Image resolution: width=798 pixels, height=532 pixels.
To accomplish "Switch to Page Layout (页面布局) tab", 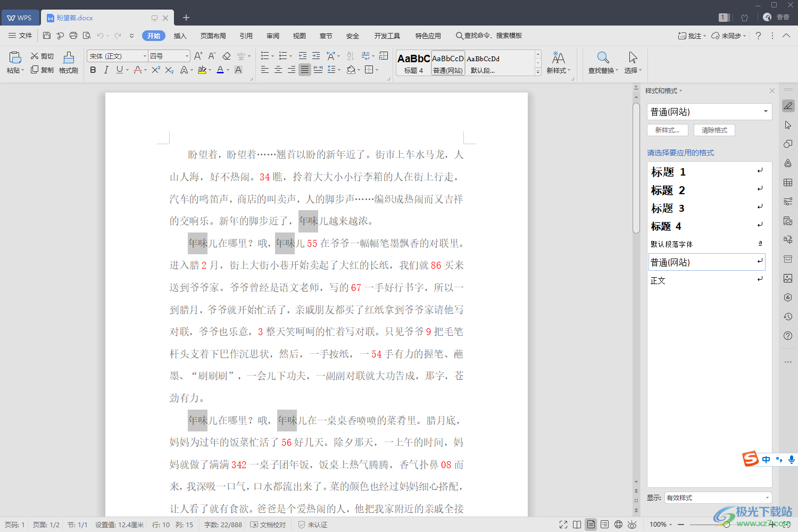I will [x=213, y=36].
